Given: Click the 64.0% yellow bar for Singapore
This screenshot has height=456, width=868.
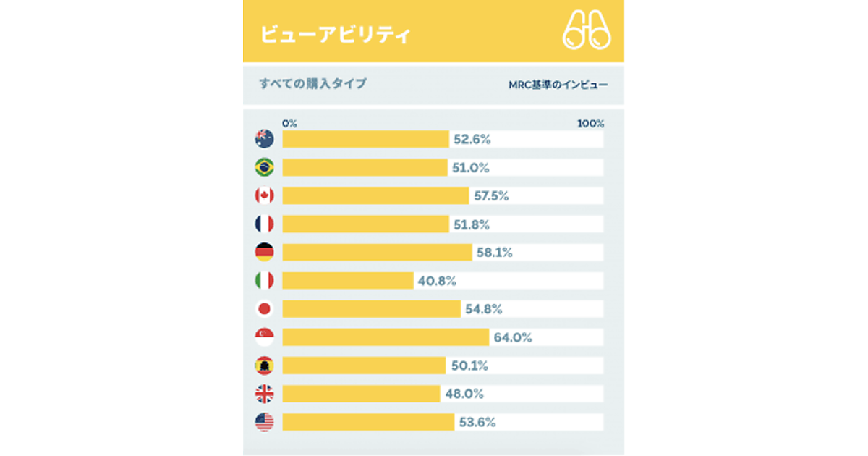Looking at the screenshot, I should click(386, 337).
